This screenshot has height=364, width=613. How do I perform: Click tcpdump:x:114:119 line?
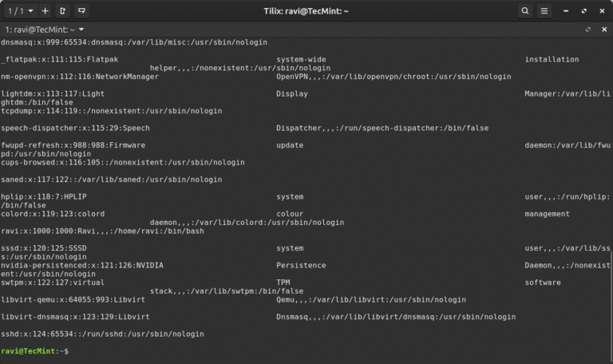(112, 111)
